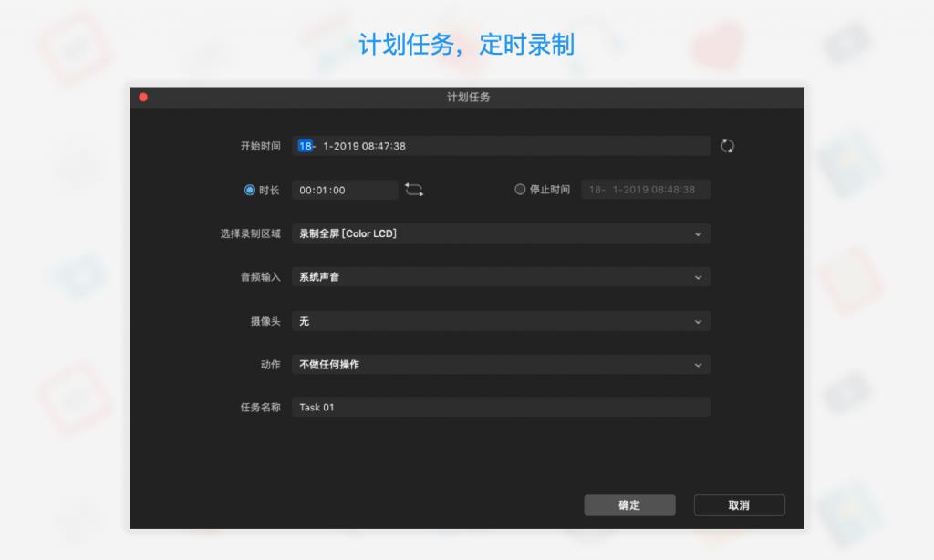
Task: Open the 选择录制区域 dropdown
Action: [500, 233]
